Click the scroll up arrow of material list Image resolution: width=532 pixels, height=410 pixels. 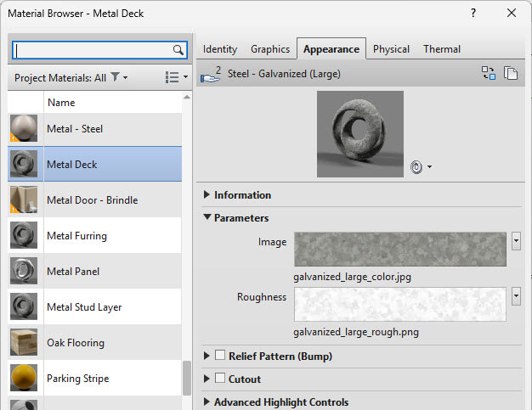pyautogui.click(x=187, y=98)
